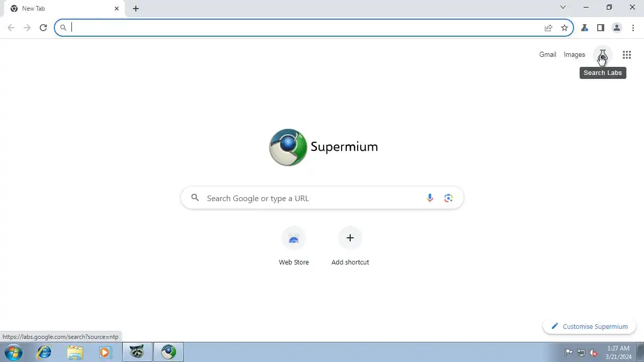Open the Windows Start menu
This screenshot has height=362, width=644.
coord(14,352)
